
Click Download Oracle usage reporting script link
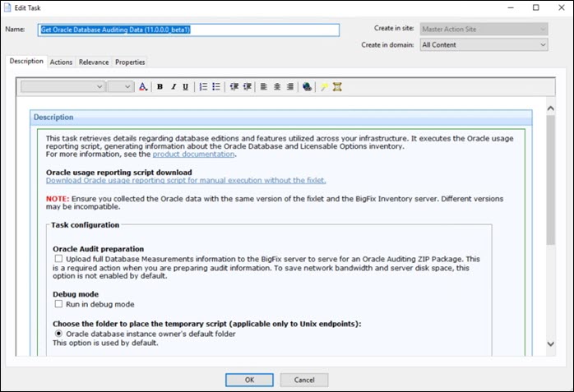point(186,180)
